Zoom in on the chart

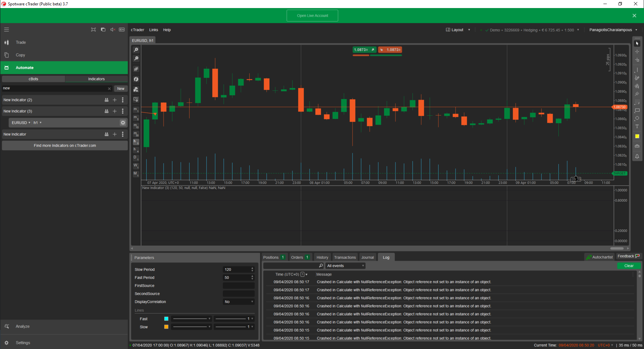pos(136,50)
